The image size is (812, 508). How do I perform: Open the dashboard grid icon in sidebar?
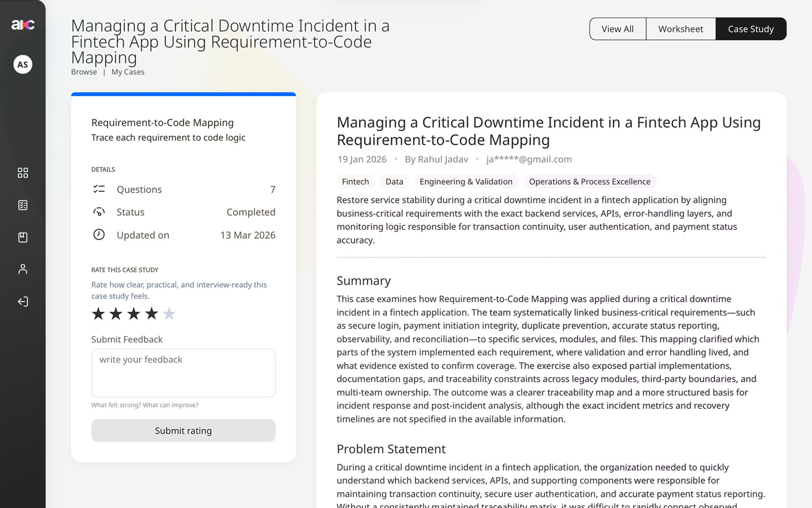pyautogui.click(x=23, y=173)
